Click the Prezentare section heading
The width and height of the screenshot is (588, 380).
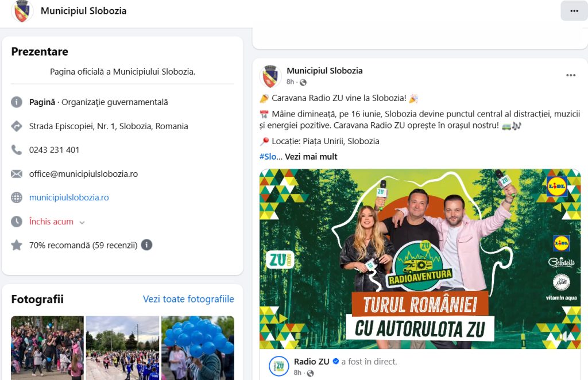40,52
